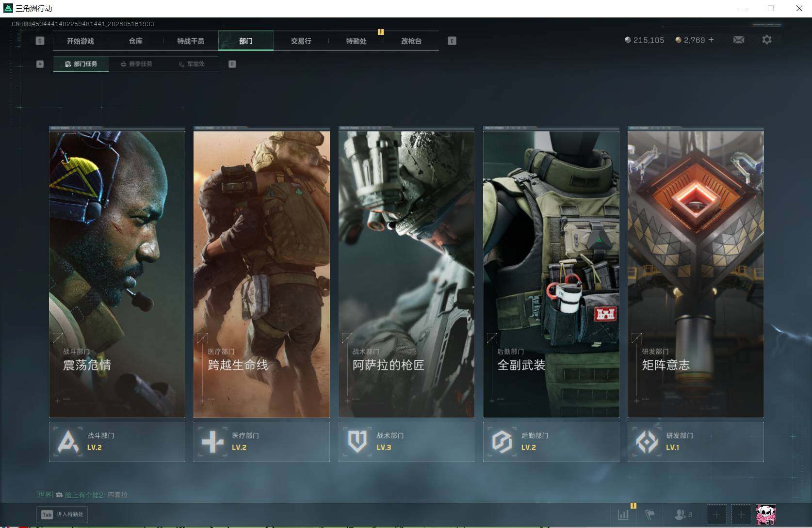The height and width of the screenshot is (528, 812).
Task: Go to the 特战干员 tab
Action: tap(191, 41)
